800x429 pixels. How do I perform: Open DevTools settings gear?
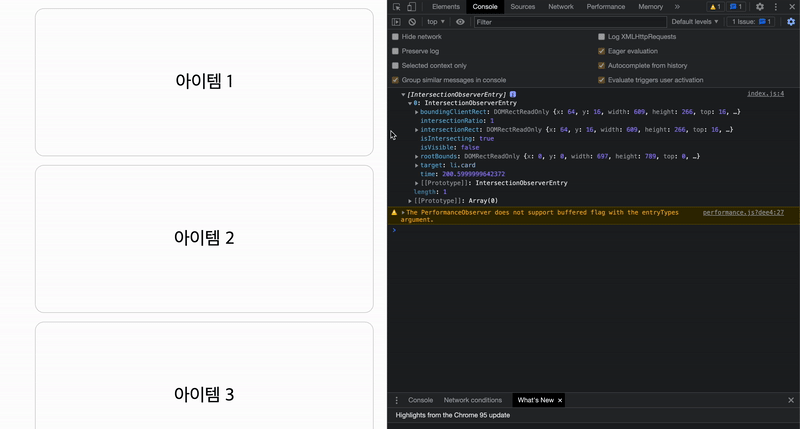click(x=760, y=7)
